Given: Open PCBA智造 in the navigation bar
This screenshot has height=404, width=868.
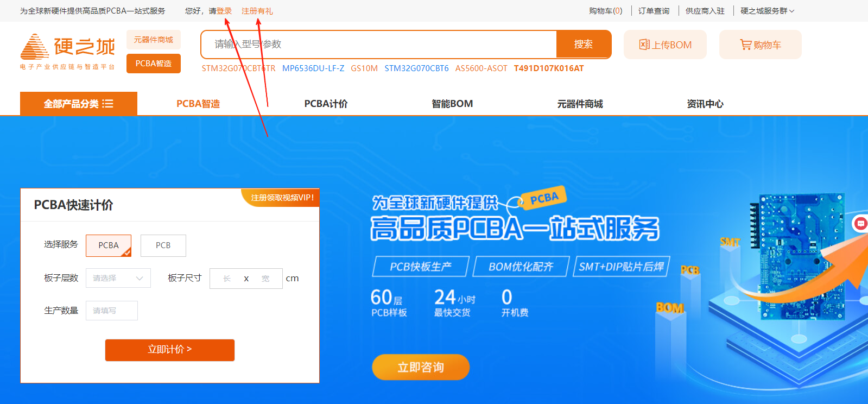Looking at the screenshot, I should pos(198,104).
